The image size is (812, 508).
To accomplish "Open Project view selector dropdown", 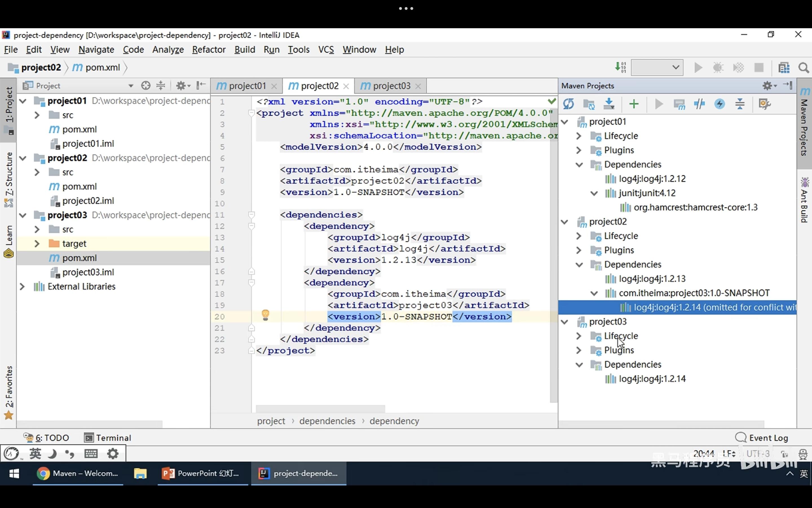I will click(x=131, y=86).
